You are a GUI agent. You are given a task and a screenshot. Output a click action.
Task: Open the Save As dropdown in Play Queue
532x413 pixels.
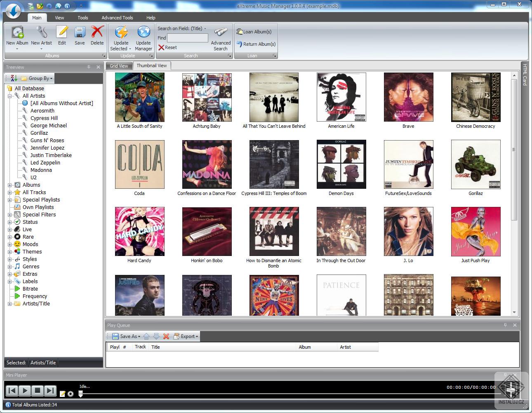[139, 337]
